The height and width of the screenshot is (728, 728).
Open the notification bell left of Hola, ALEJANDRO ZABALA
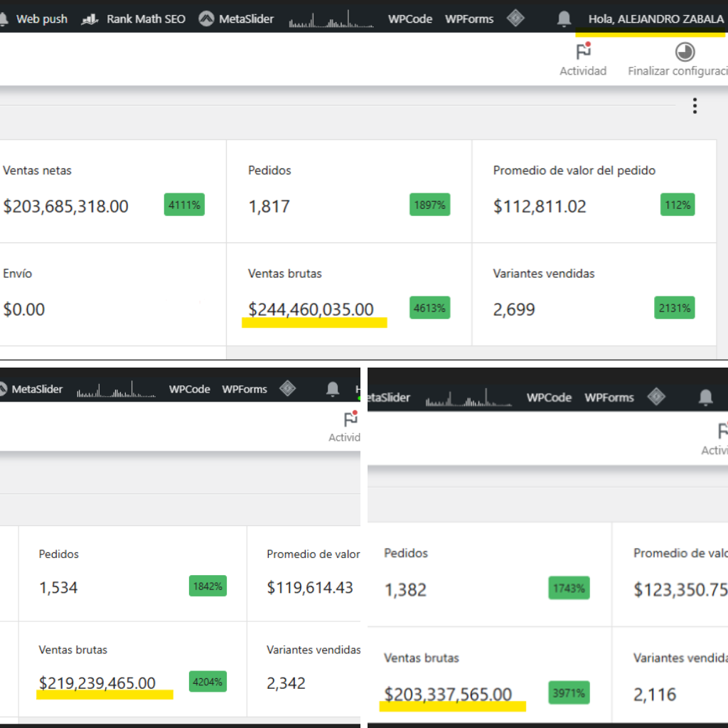pos(564,18)
